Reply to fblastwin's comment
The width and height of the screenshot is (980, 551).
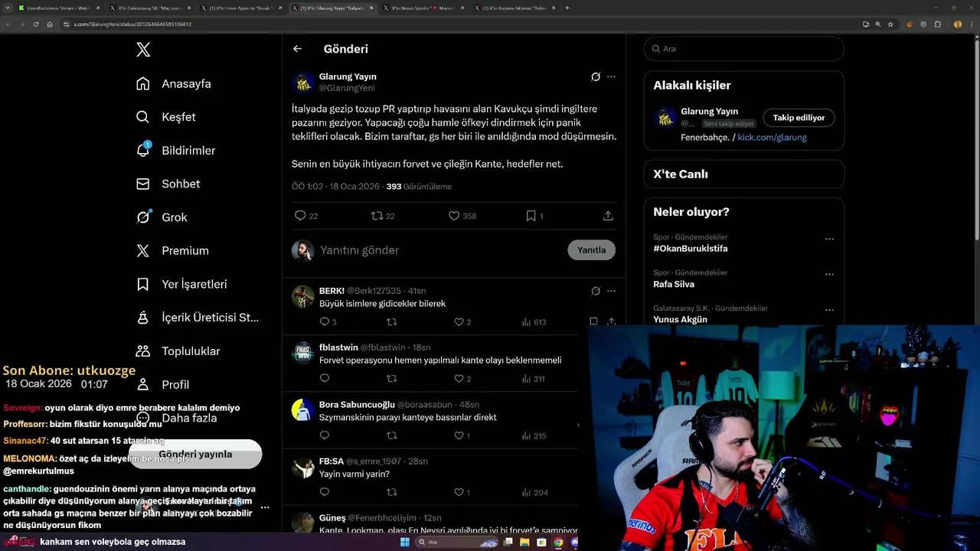[x=325, y=379]
